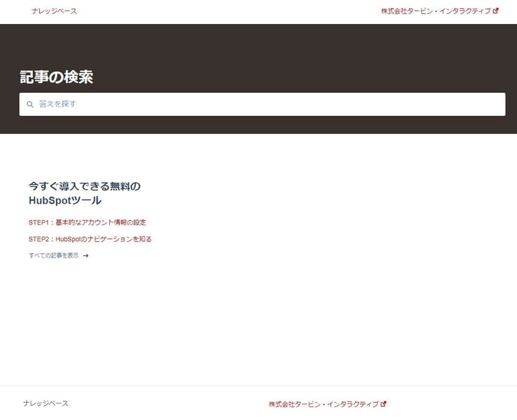Click external-link icon in the footer

pos(384,404)
